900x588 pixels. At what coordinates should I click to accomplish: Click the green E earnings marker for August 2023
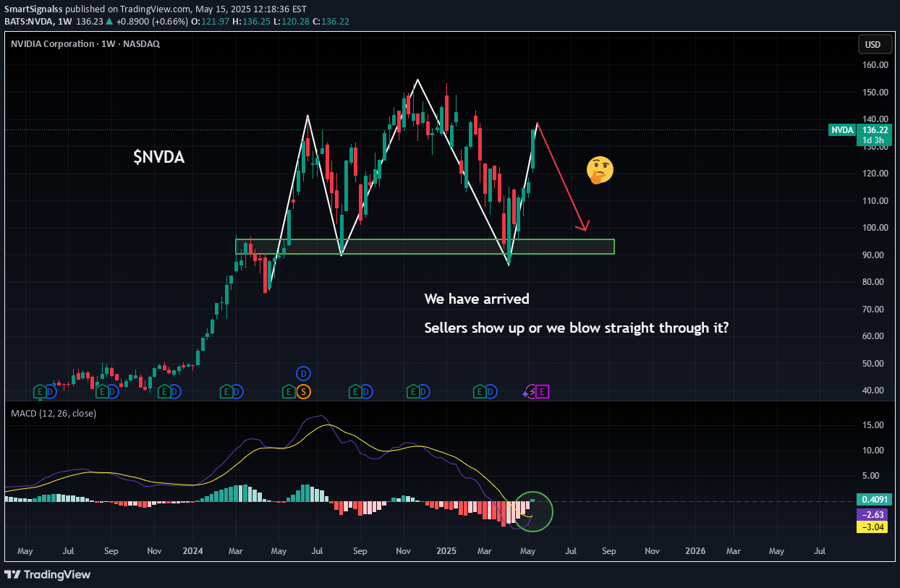[102, 392]
